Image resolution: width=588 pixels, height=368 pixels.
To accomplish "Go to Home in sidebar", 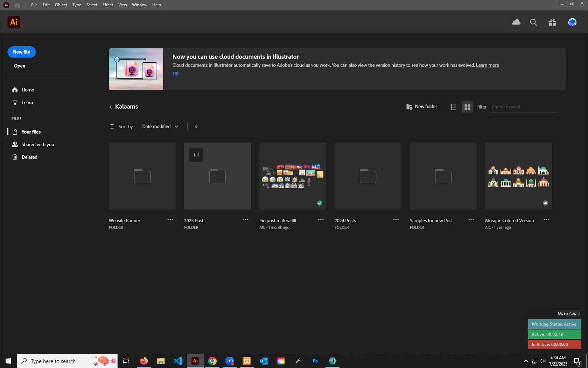I will pos(23,90).
